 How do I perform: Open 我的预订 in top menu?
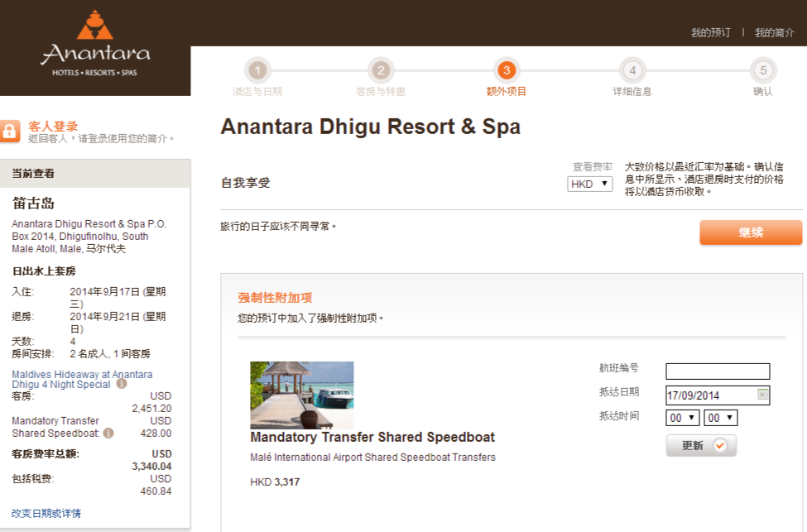coord(711,32)
